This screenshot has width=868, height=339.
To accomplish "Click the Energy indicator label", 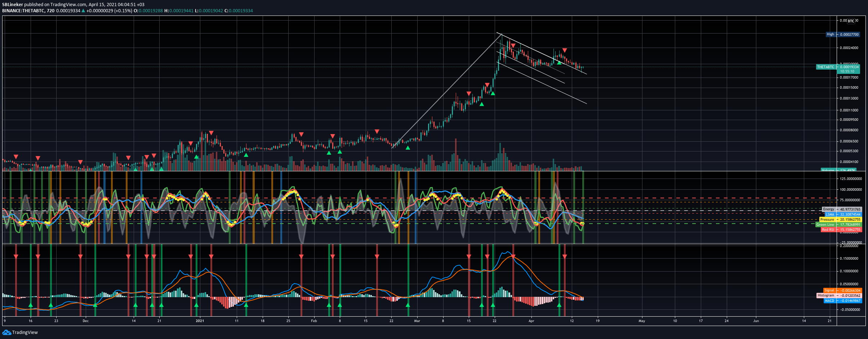I will 829,209.
